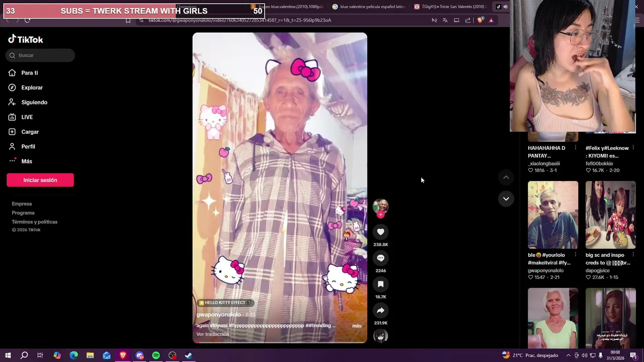Open the fefi00bokkie profile link

click(x=599, y=163)
